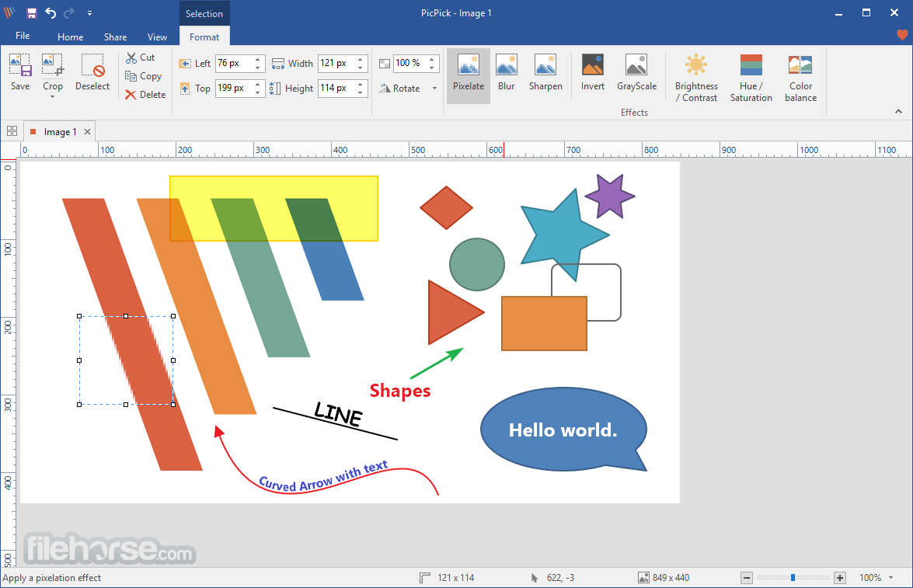This screenshot has width=913, height=588.
Task: Decrease the Height value with down arrow
Action: [361, 92]
